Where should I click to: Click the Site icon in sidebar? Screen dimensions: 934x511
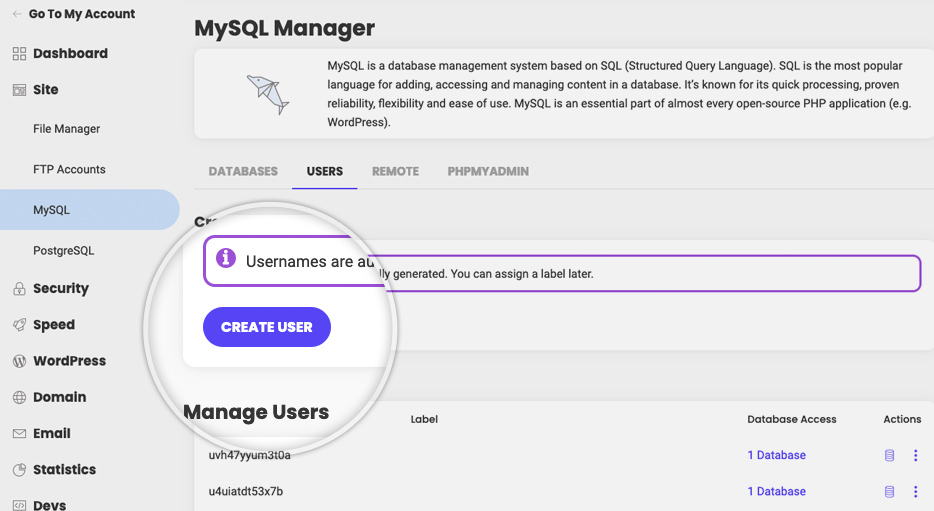coord(19,90)
